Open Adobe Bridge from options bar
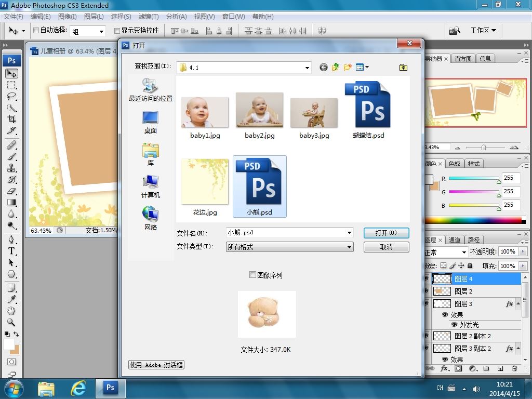 pos(455,31)
